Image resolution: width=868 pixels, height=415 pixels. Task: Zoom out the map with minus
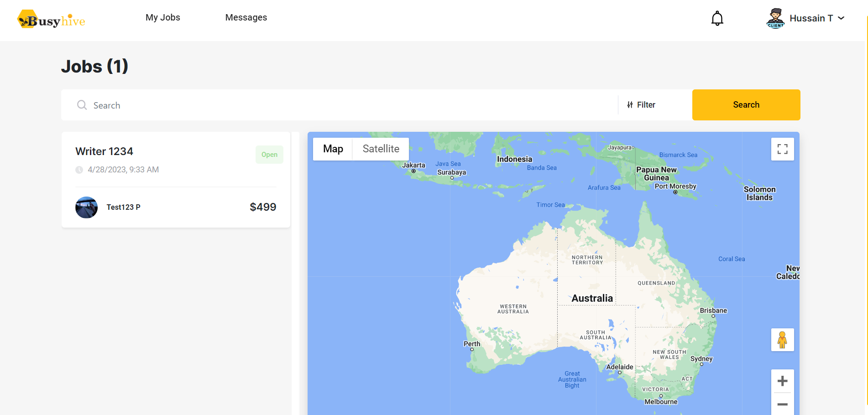[783, 404]
